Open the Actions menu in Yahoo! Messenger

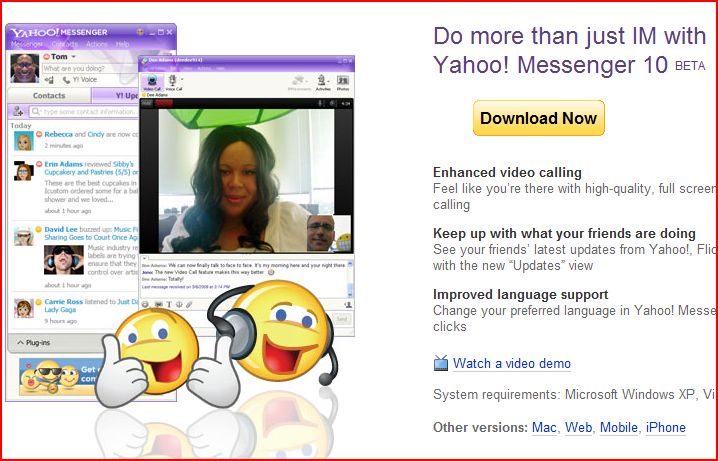point(97,44)
